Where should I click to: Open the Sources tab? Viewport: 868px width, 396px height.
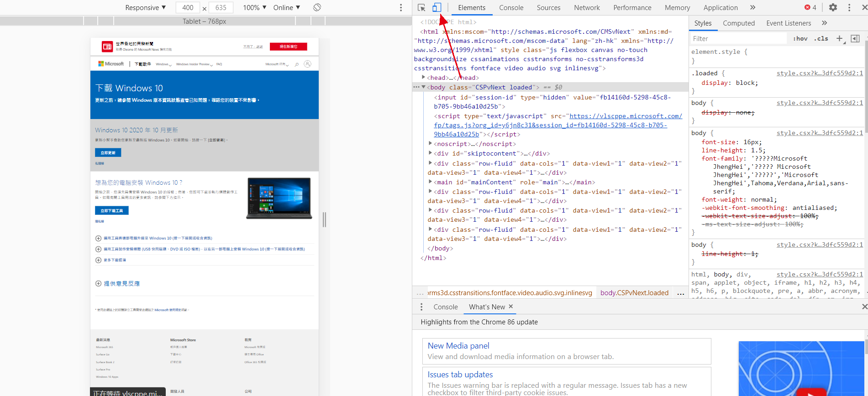click(x=548, y=8)
